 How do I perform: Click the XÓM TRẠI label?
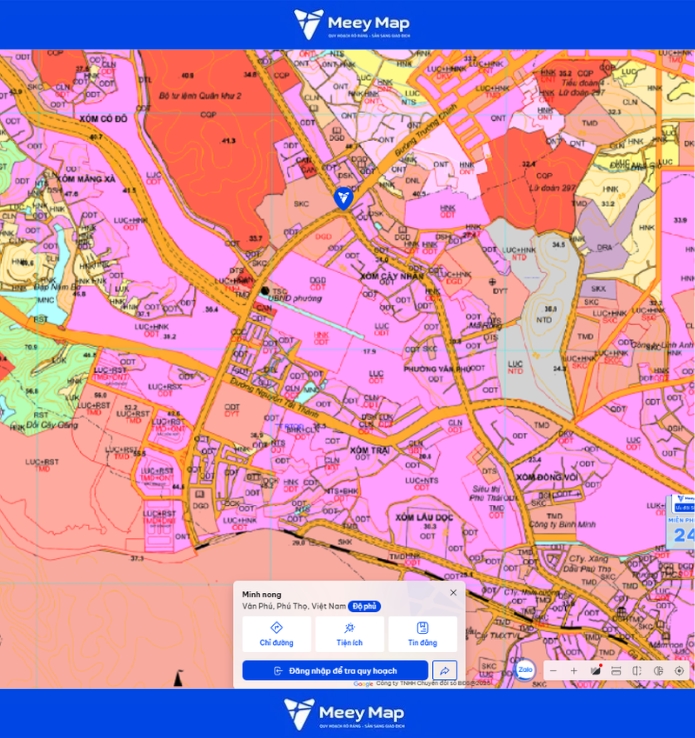click(370, 450)
